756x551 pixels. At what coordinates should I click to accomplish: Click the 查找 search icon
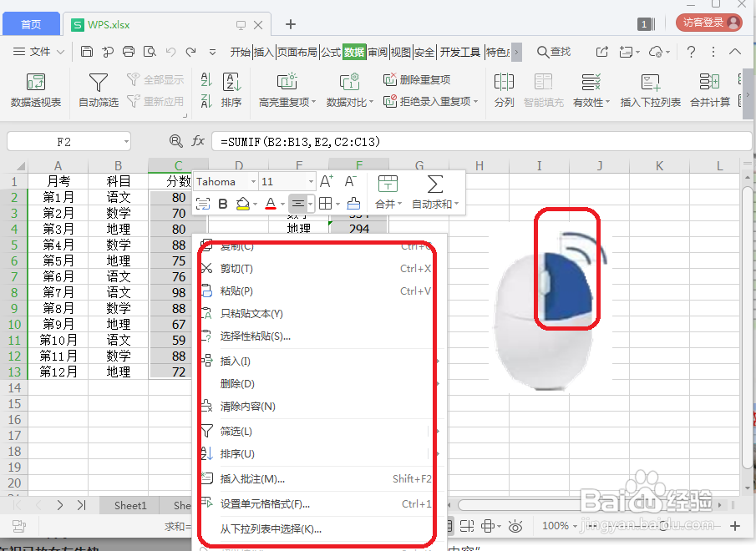tap(554, 52)
